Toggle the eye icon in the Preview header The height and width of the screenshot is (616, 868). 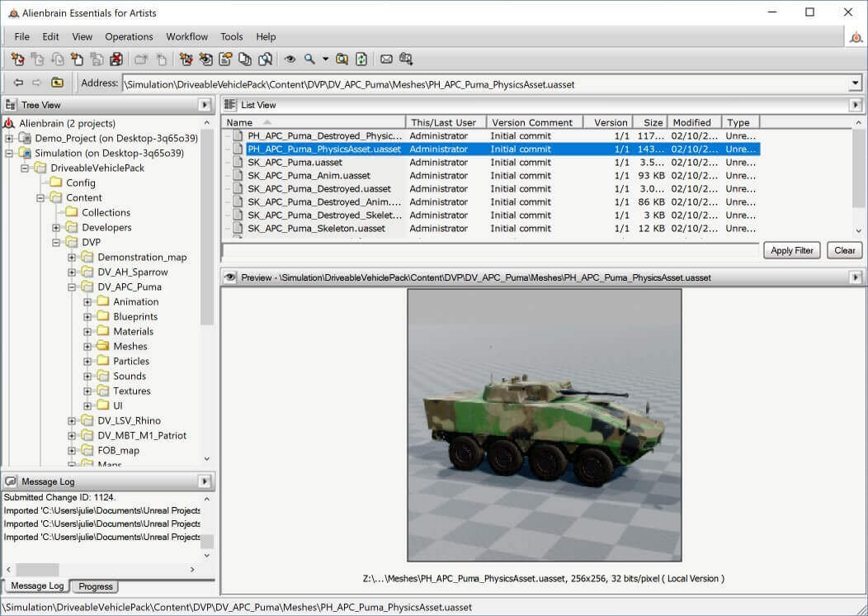pos(229,277)
